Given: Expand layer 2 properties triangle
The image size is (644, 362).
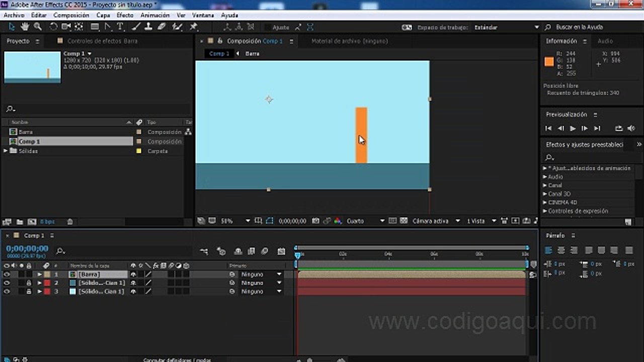Looking at the screenshot, I should [x=39, y=283].
